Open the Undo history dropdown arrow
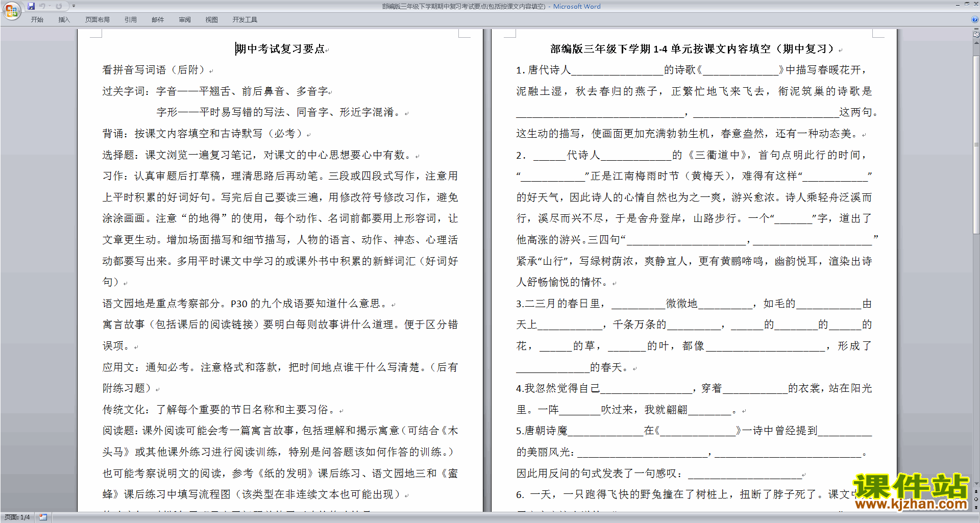This screenshot has height=523, width=980. point(50,6)
